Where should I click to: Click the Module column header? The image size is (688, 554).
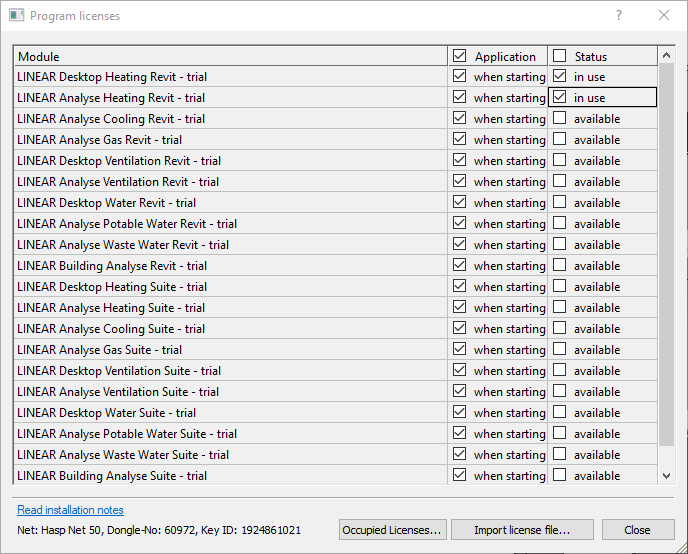pyautogui.click(x=231, y=56)
